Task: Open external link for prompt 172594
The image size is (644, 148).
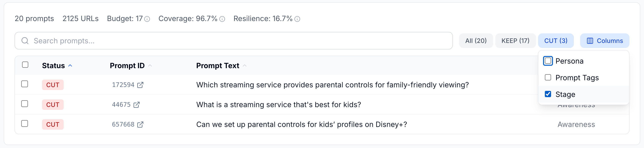Action: point(140,85)
